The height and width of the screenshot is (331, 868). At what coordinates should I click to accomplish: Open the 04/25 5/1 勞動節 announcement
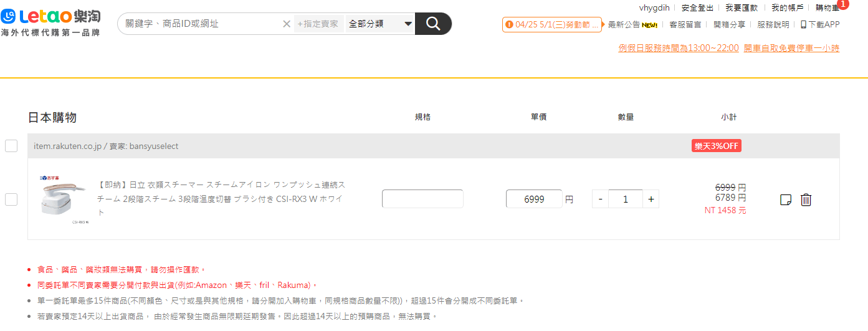pos(552,24)
